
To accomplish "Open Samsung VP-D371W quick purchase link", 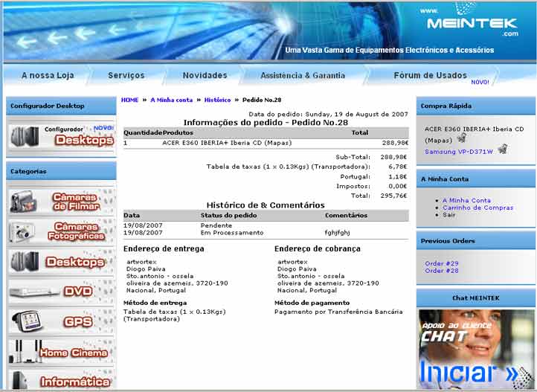I will click(x=459, y=152).
